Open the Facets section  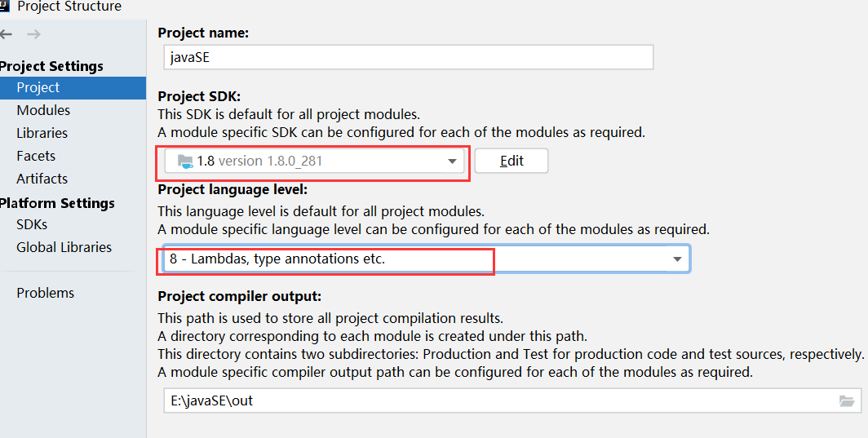[x=36, y=156]
